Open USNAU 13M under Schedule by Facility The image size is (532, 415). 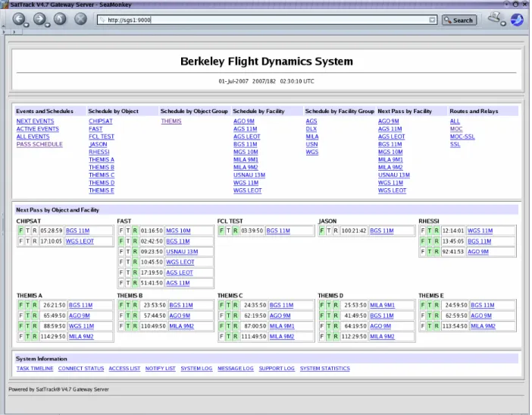pos(249,175)
